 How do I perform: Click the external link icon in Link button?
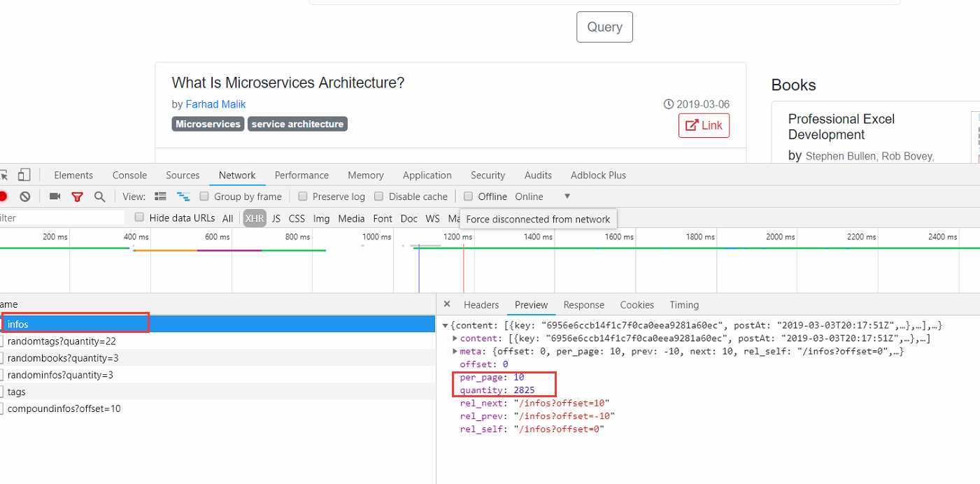click(692, 125)
